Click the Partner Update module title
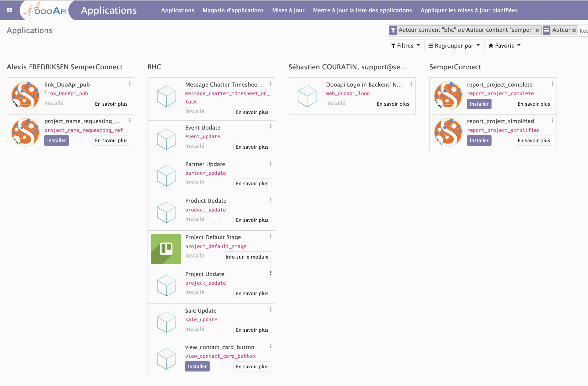Image resolution: width=588 pixels, height=386 pixels. click(x=205, y=164)
